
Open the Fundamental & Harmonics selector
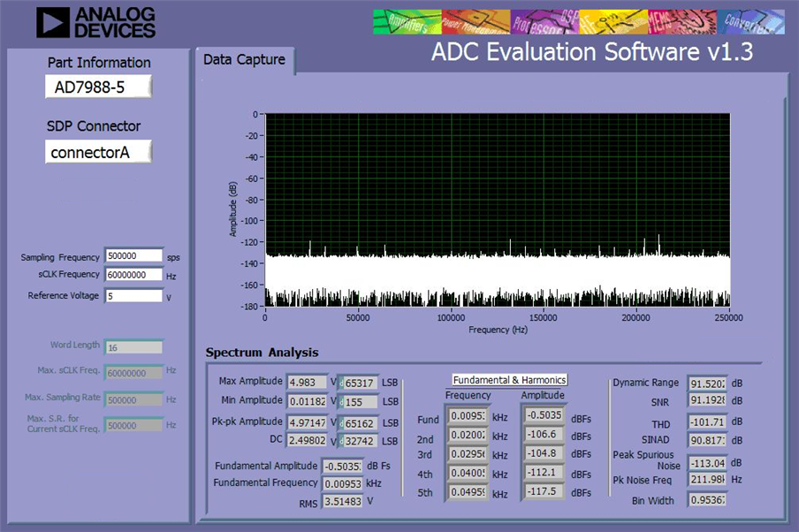[x=510, y=380]
